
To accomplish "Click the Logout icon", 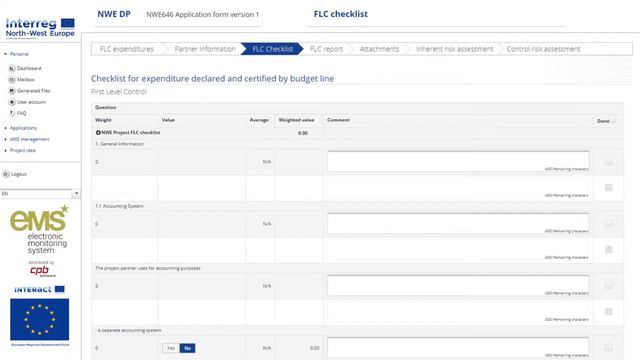I will click(6, 174).
